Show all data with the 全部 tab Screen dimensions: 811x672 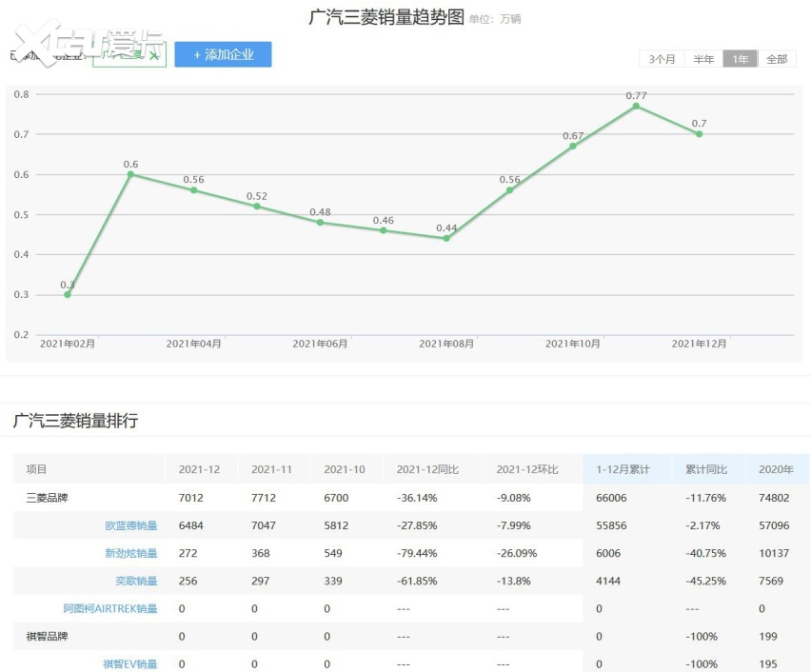pos(777,59)
